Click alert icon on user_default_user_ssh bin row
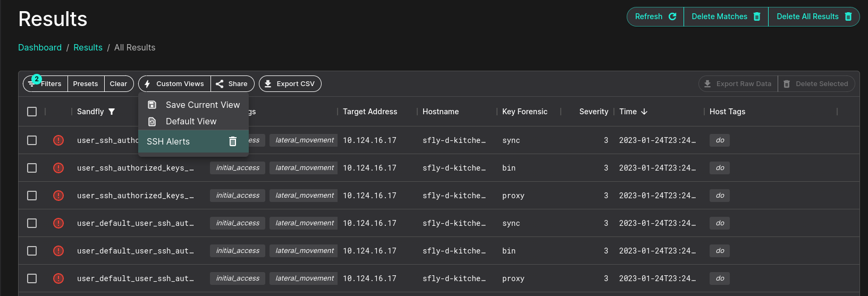Image resolution: width=868 pixels, height=296 pixels. 58,251
